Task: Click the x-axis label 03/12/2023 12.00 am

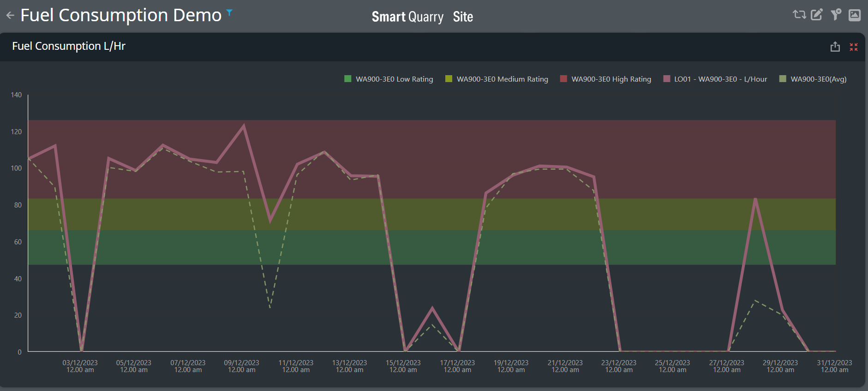Action: pyautogui.click(x=80, y=366)
